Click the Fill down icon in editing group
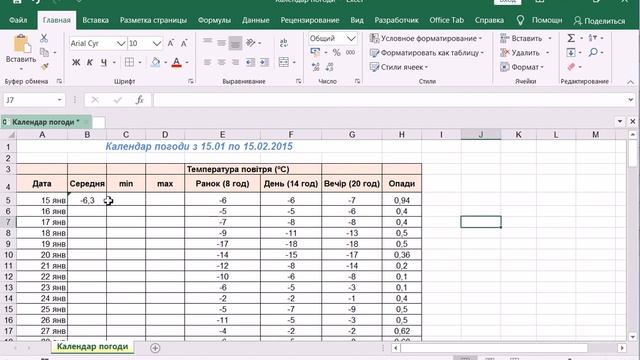The image size is (640, 360). coord(571,53)
